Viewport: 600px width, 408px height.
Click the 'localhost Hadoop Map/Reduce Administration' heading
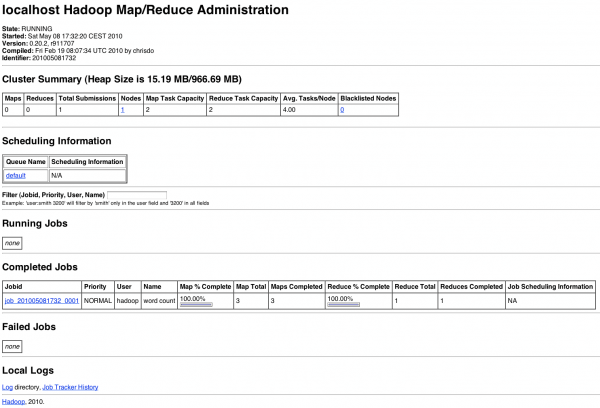click(x=145, y=10)
